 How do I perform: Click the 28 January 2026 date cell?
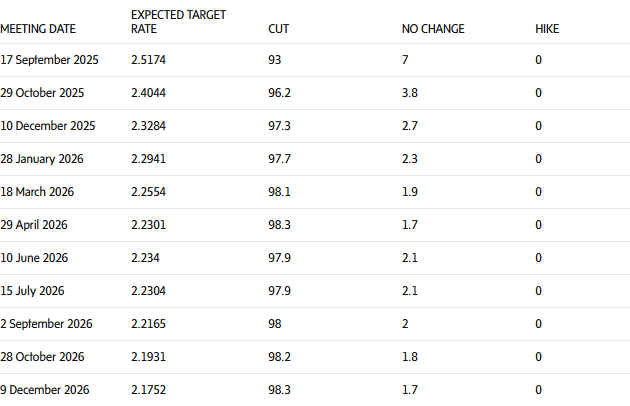pyautogui.click(x=43, y=159)
